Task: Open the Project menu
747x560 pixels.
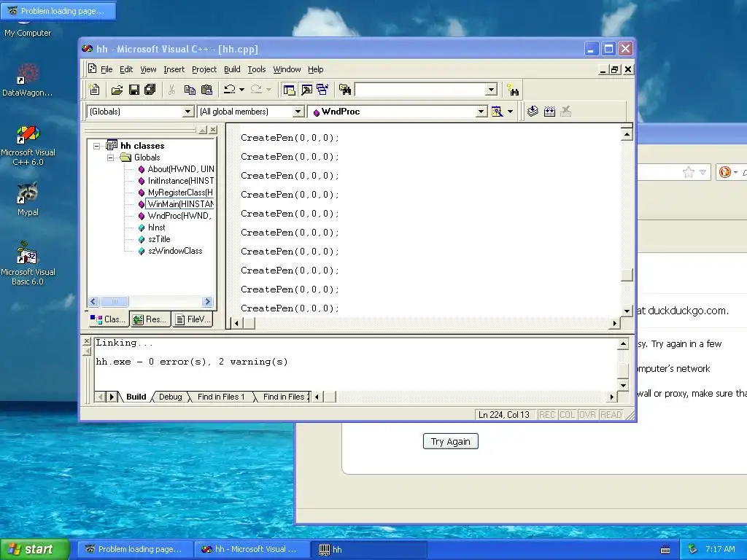Action: click(204, 69)
